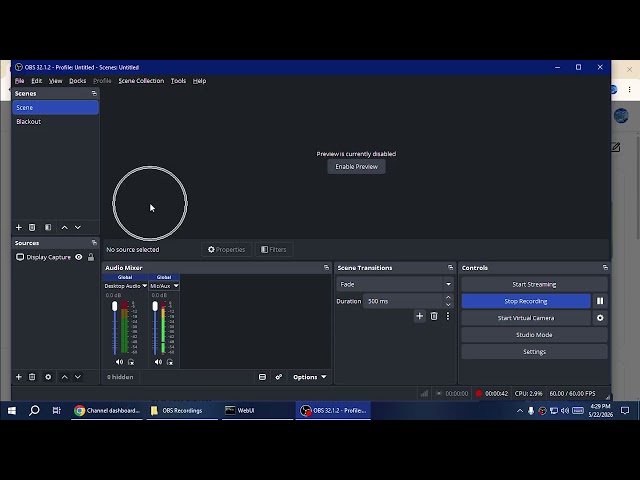Pop out the Scene Transitions dock

click(x=450, y=268)
